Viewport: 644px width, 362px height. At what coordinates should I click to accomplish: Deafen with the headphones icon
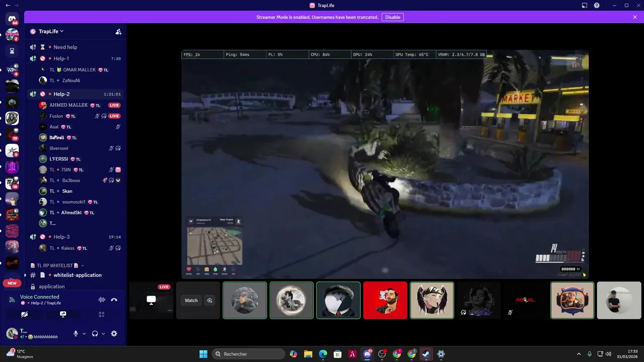[x=95, y=333]
